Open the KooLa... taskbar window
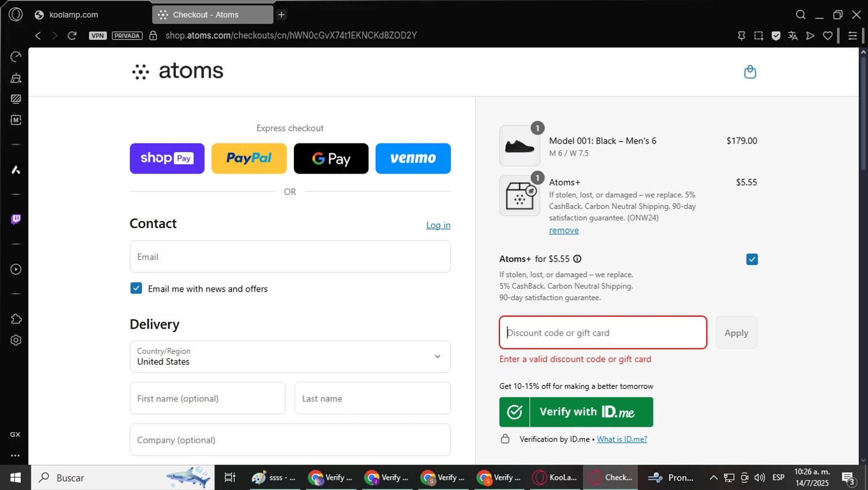 (556, 478)
